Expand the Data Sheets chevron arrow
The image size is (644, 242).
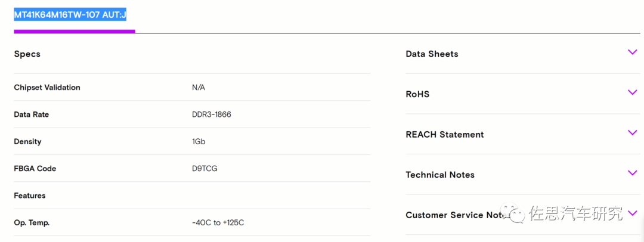coord(633,52)
